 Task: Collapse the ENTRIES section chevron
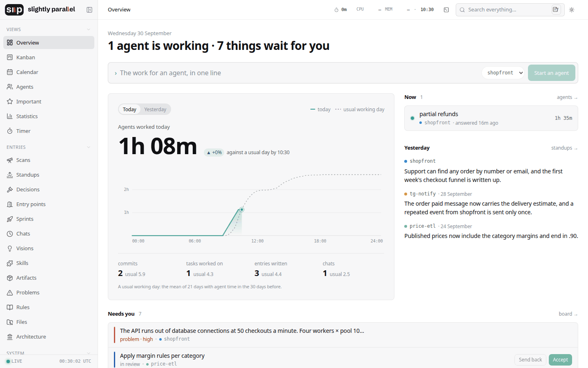(x=89, y=147)
